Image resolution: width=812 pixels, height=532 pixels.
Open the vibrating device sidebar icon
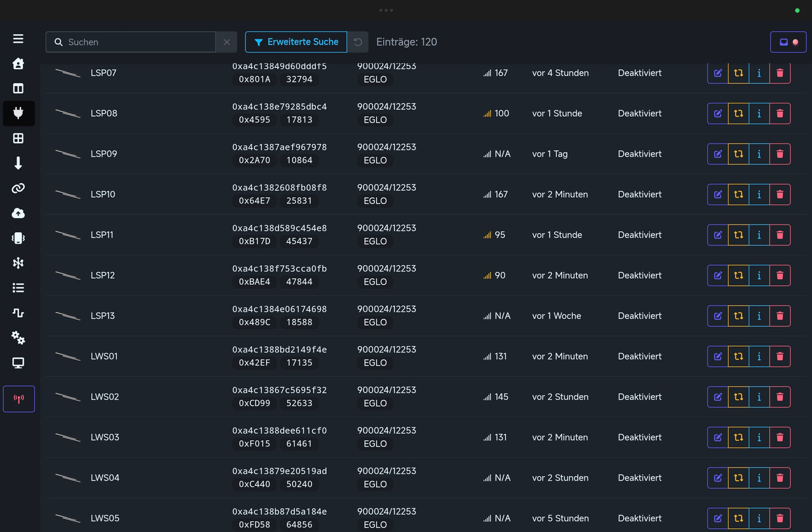tap(18, 238)
